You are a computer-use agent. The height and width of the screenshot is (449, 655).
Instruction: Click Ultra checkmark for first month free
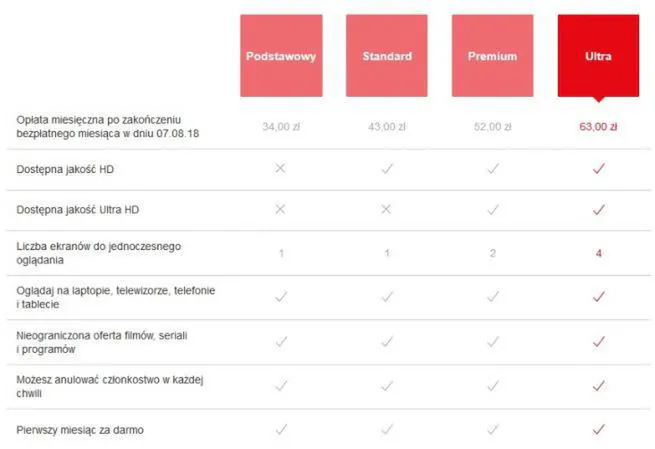[x=598, y=429]
